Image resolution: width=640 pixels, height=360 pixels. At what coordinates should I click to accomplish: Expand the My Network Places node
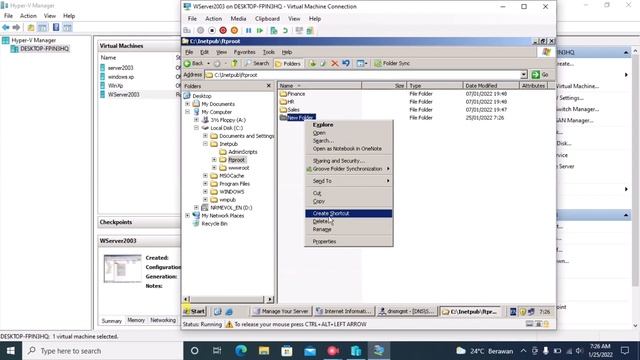(188, 216)
